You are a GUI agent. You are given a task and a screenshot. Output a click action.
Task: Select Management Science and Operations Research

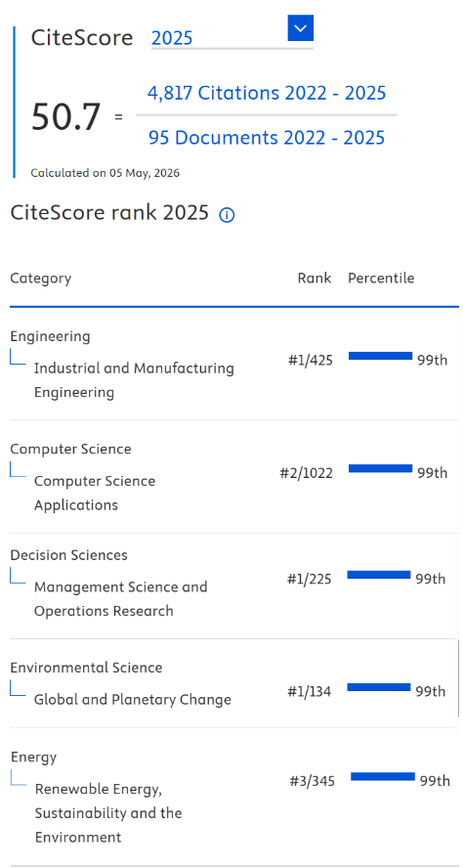coord(120,598)
